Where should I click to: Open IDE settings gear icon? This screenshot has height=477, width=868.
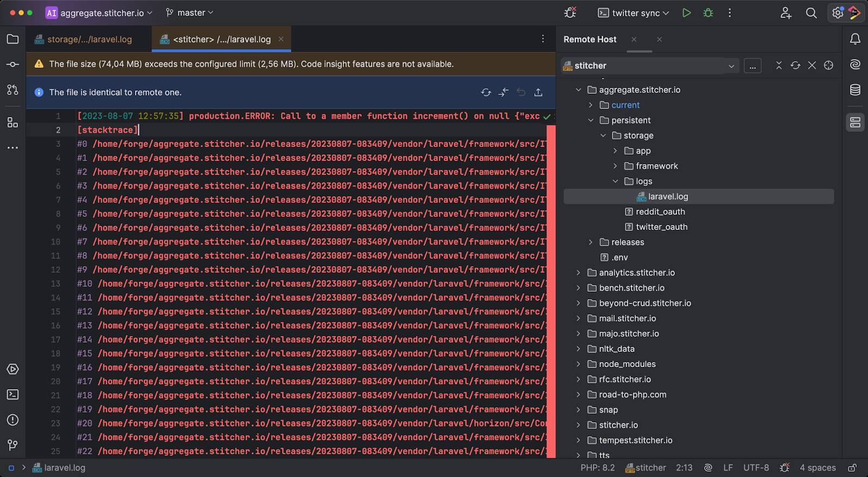click(x=838, y=13)
